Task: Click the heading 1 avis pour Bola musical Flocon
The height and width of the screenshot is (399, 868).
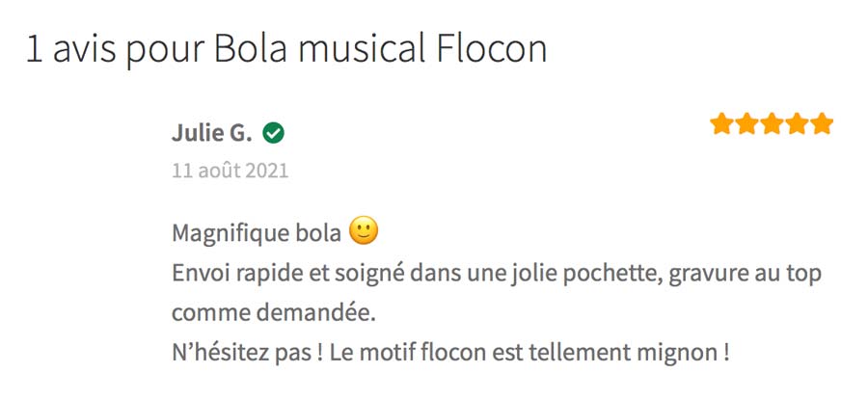Action: [x=286, y=50]
